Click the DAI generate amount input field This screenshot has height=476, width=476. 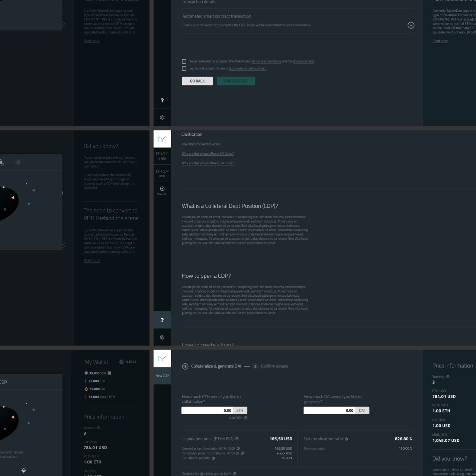point(329,411)
